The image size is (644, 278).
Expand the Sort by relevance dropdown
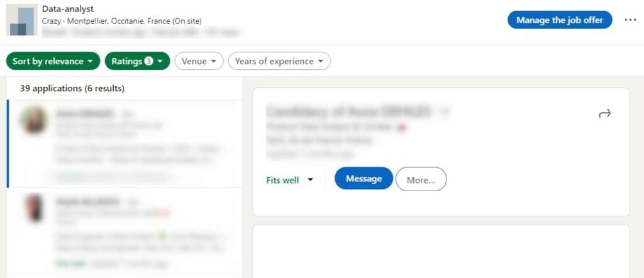[x=53, y=61]
